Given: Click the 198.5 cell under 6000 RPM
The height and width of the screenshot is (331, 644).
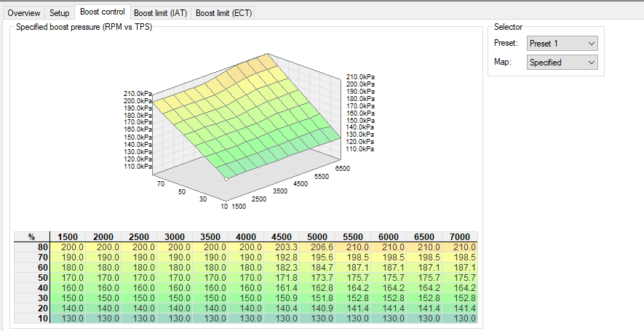Looking at the screenshot, I should coord(389,258).
